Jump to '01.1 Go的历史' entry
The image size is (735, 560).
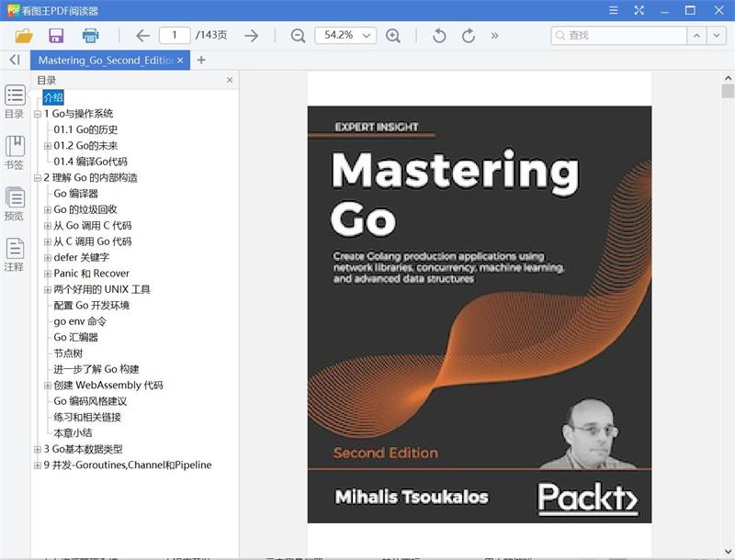pos(85,129)
